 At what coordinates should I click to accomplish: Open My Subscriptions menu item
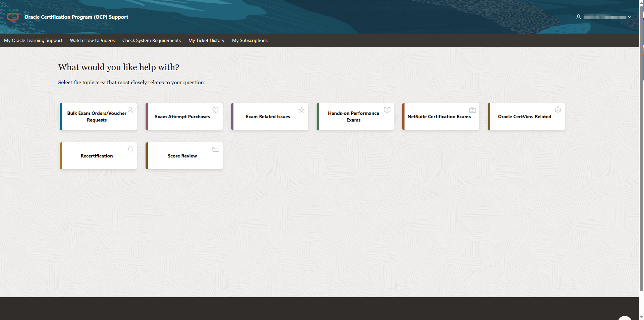250,40
